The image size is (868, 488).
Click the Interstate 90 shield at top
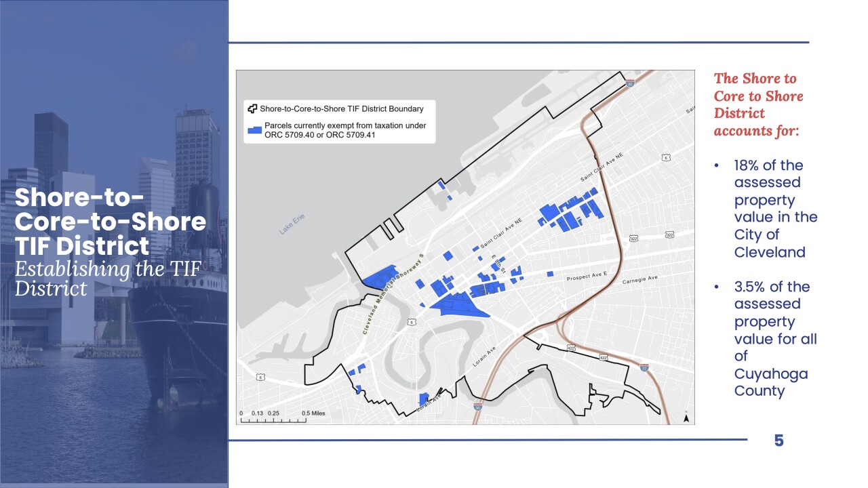630,83
